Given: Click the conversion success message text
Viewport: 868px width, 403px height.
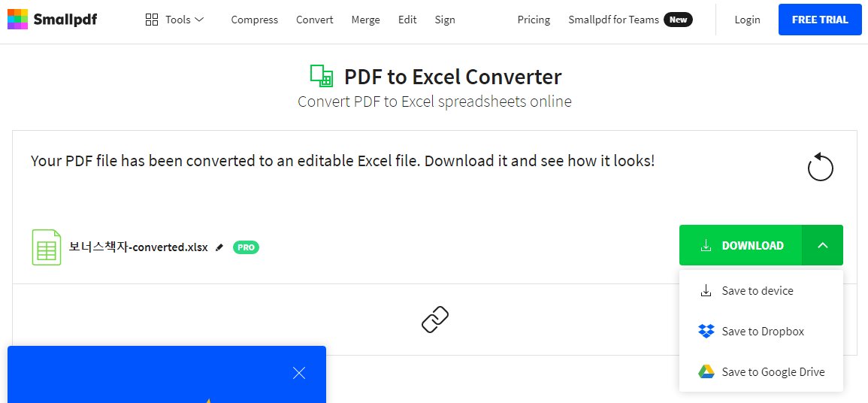Looking at the screenshot, I should 343,161.
